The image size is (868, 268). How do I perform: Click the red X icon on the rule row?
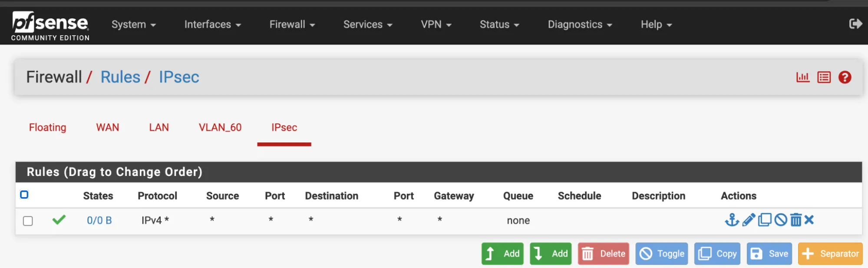click(809, 220)
